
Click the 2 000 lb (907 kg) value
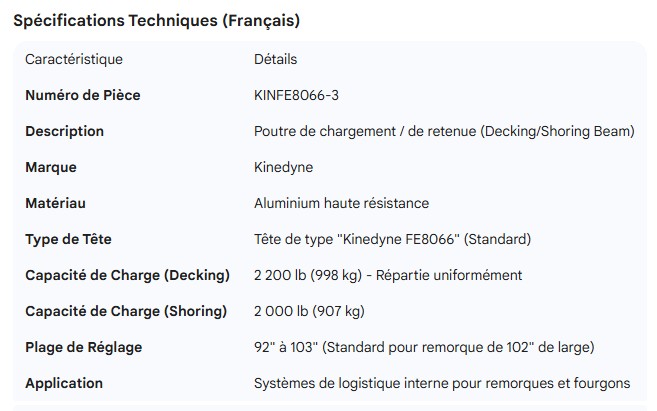309,311
